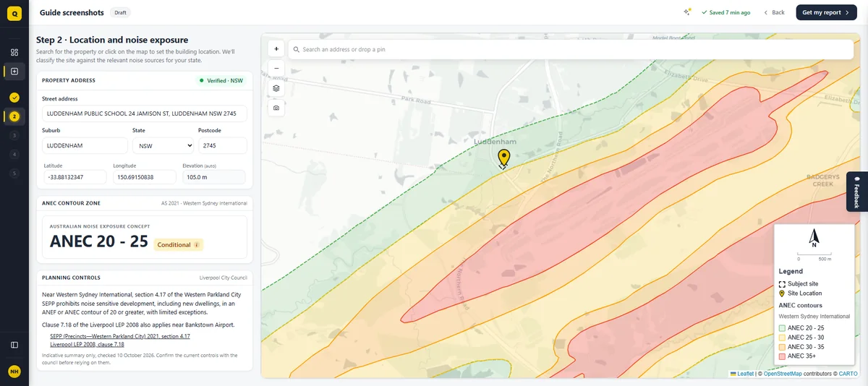Image resolution: width=868 pixels, height=386 pixels.
Task: Click the Suburb field LUDDENHAM
Action: click(x=85, y=145)
